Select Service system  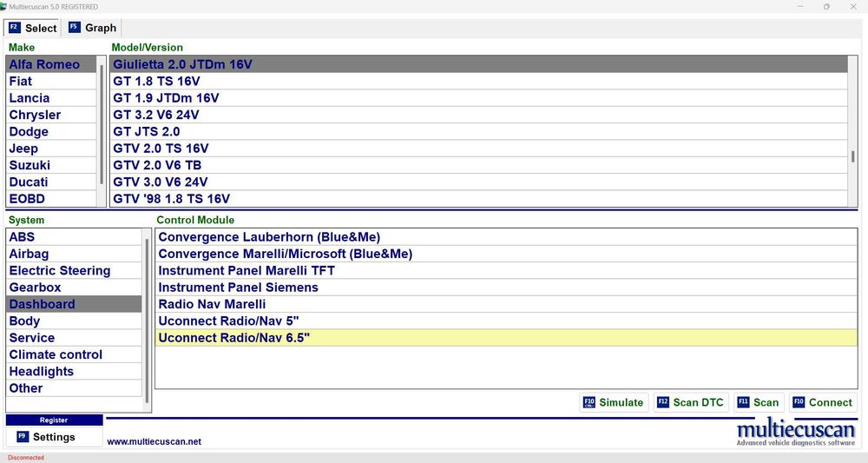click(x=74, y=338)
